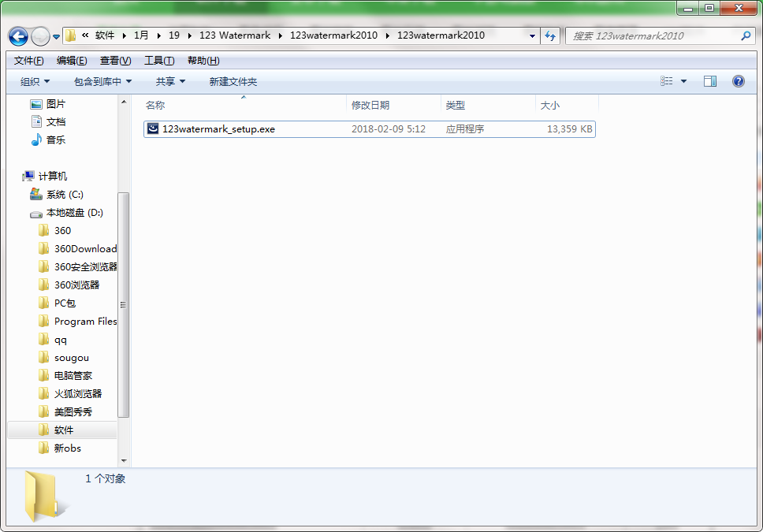Open the 组织 dropdown
This screenshot has width=763, height=532.
click(35, 81)
